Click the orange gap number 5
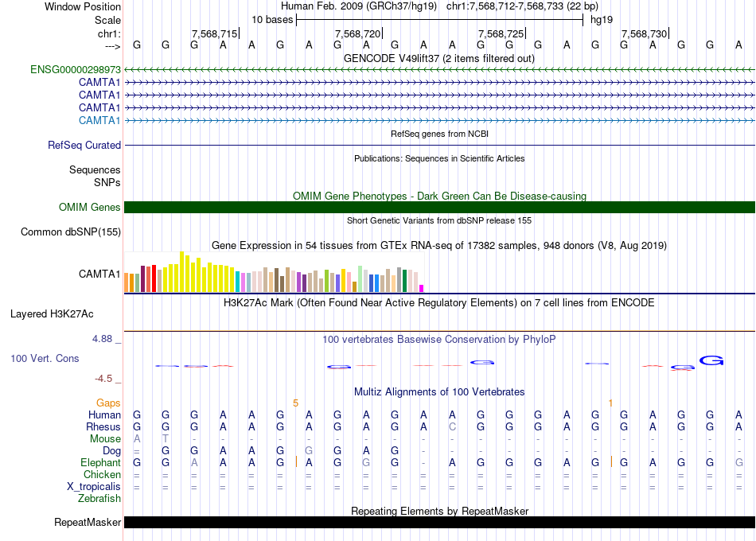756x541 pixels. pyautogui.click(x=295, y=403)
